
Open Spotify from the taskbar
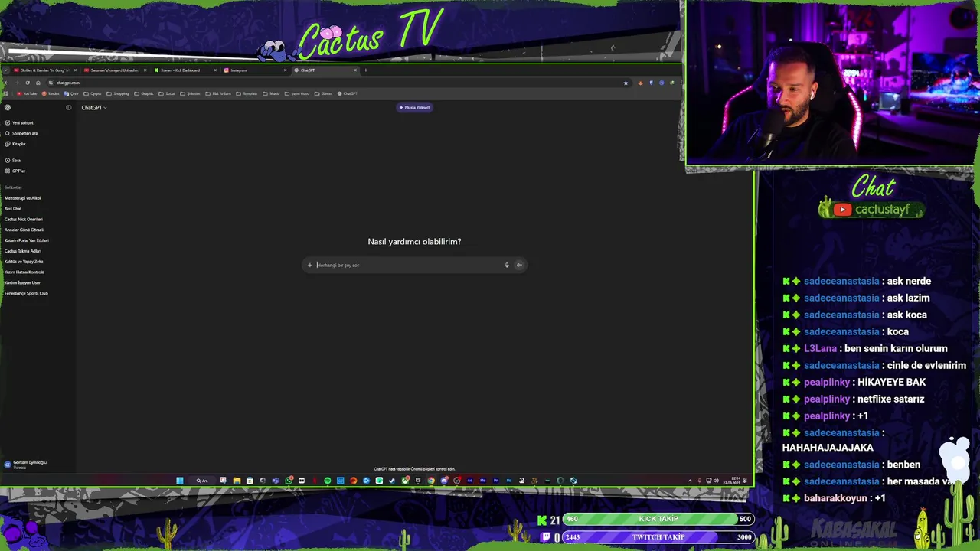[328, 481]
